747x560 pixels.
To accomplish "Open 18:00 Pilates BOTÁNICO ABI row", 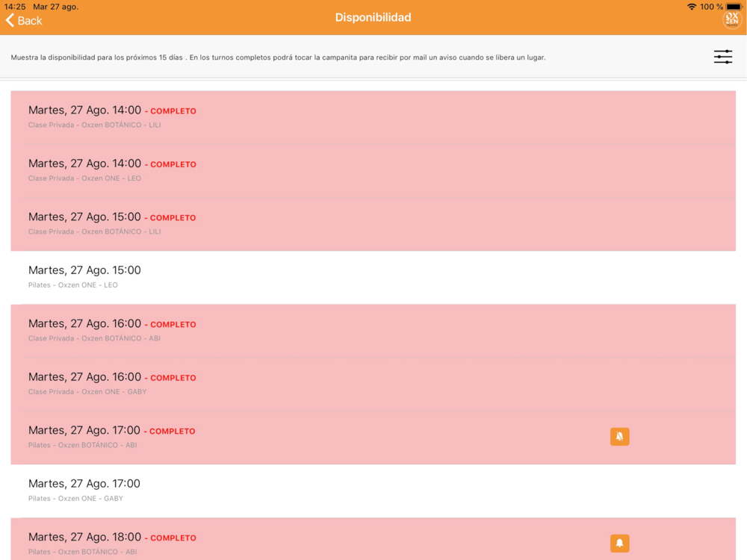I will coord(373,539).
